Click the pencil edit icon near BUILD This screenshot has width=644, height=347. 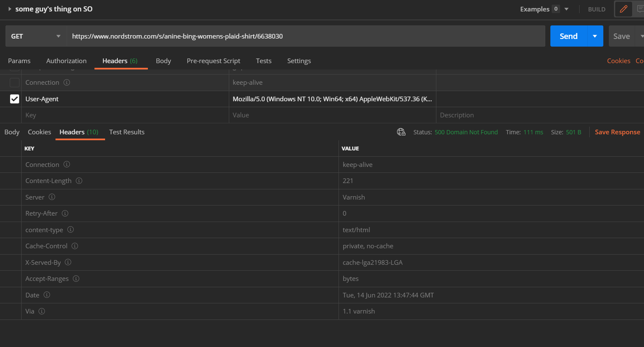coord(623,9)
